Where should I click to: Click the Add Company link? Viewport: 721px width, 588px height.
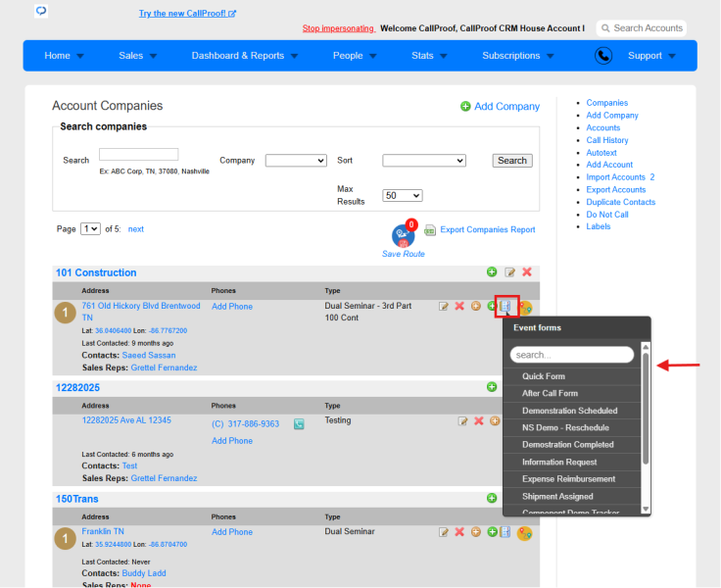(506, 106)
